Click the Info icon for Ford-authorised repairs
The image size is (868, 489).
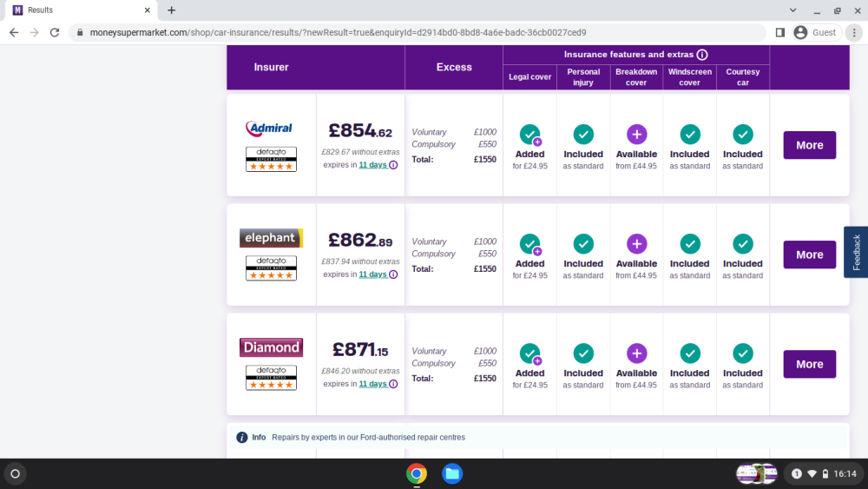click(242, 438)
